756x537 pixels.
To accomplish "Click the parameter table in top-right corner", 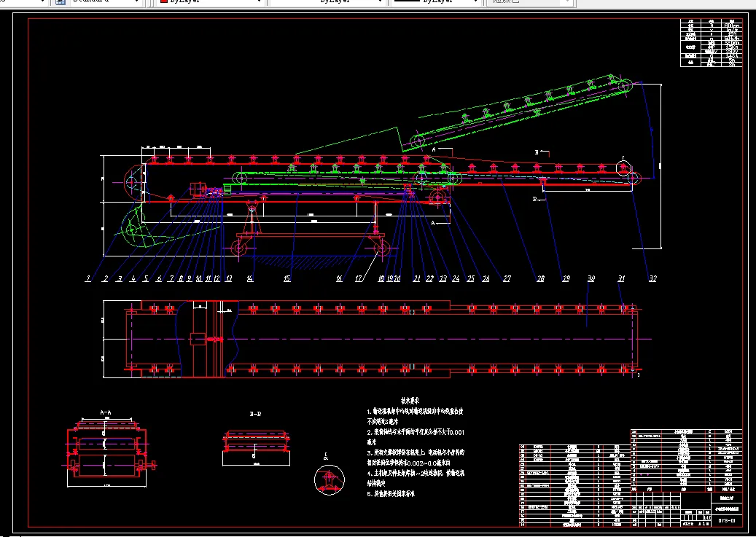I will click(711, 43).
